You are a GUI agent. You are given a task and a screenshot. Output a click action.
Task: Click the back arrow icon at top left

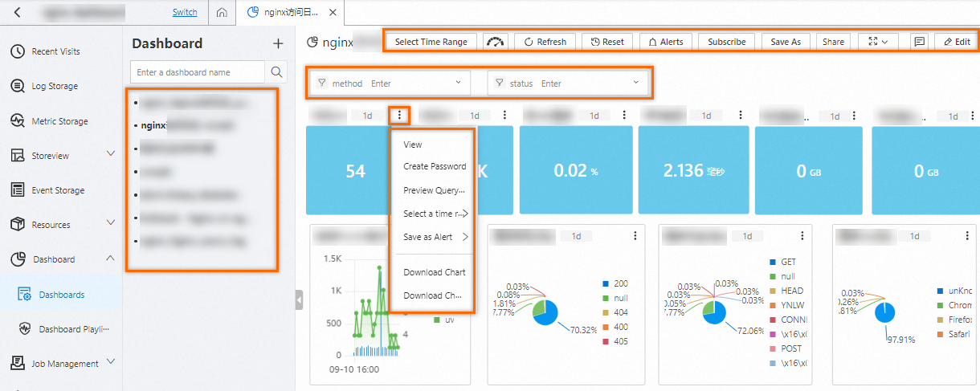click(x=18, y=12)
